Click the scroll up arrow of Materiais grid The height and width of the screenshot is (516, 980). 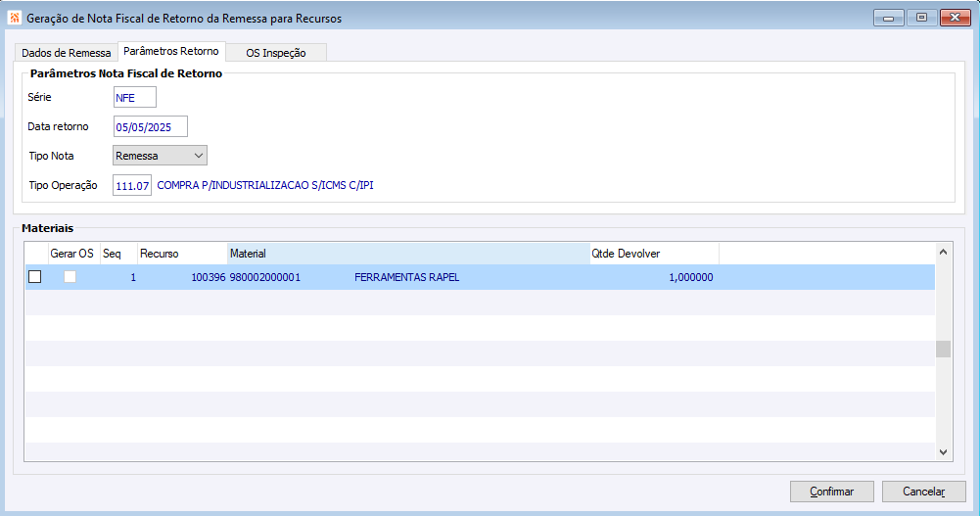[x=943, y=252]
